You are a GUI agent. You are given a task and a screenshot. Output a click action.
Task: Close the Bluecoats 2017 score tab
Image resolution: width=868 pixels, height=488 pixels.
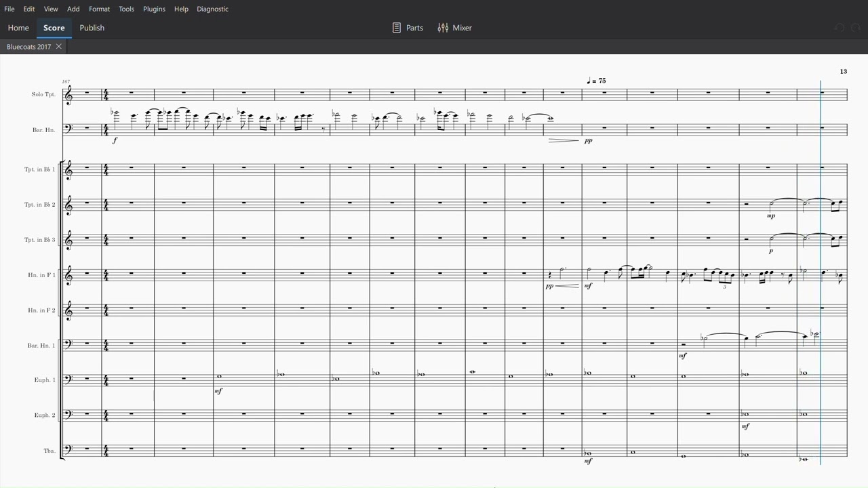(x=59, y=47)
